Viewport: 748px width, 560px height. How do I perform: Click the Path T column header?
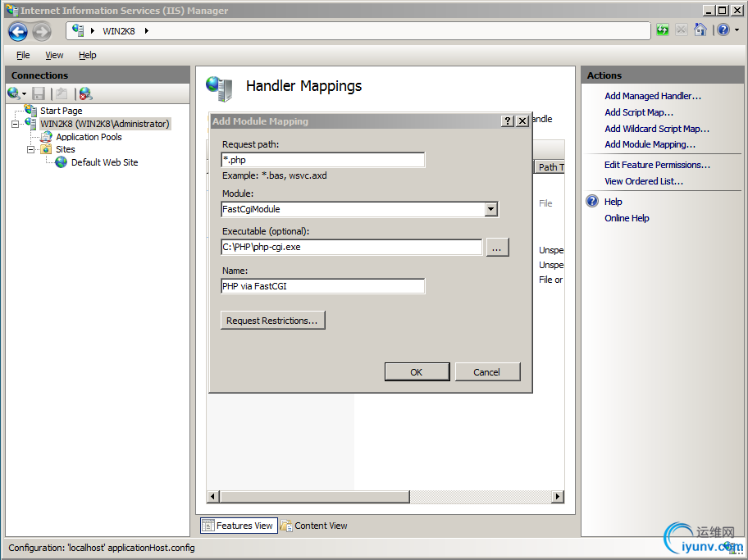550,167
